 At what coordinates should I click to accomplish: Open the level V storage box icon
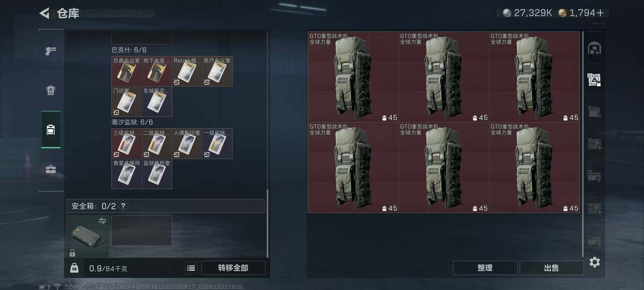coord(594,144)
